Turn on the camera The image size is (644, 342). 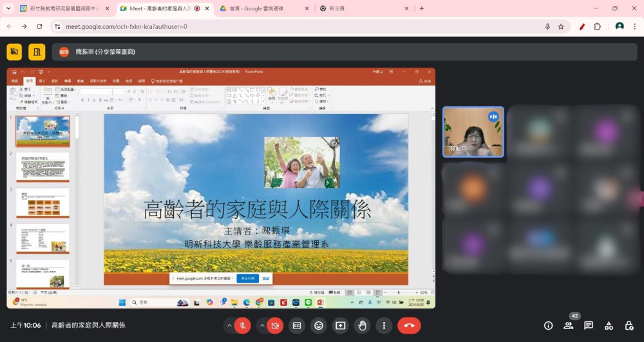click(x=275, y=326)
